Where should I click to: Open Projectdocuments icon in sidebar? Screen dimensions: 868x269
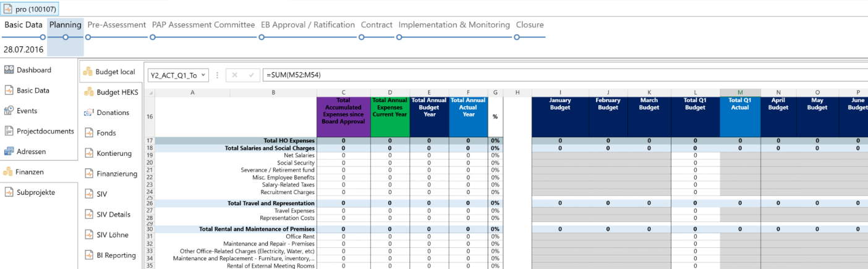click(9, 131)
